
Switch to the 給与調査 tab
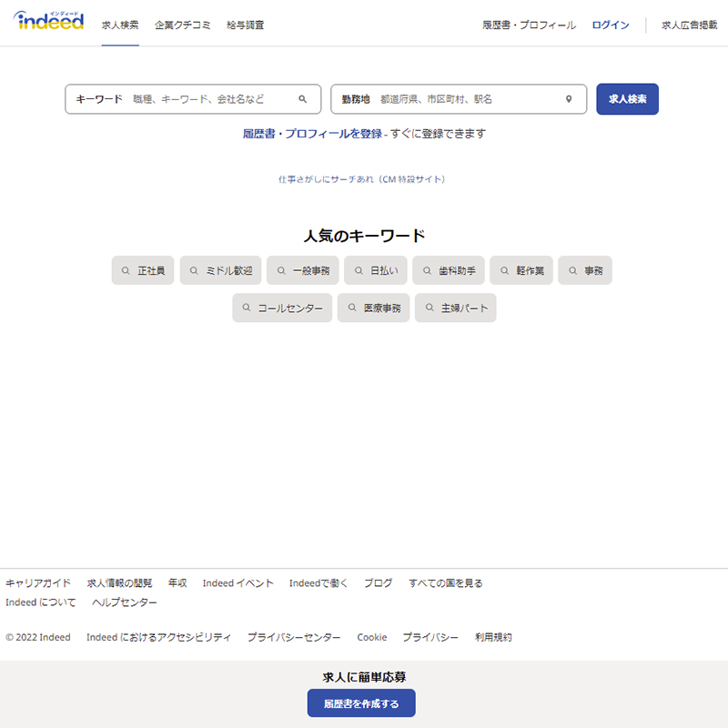tap(246, 25)
